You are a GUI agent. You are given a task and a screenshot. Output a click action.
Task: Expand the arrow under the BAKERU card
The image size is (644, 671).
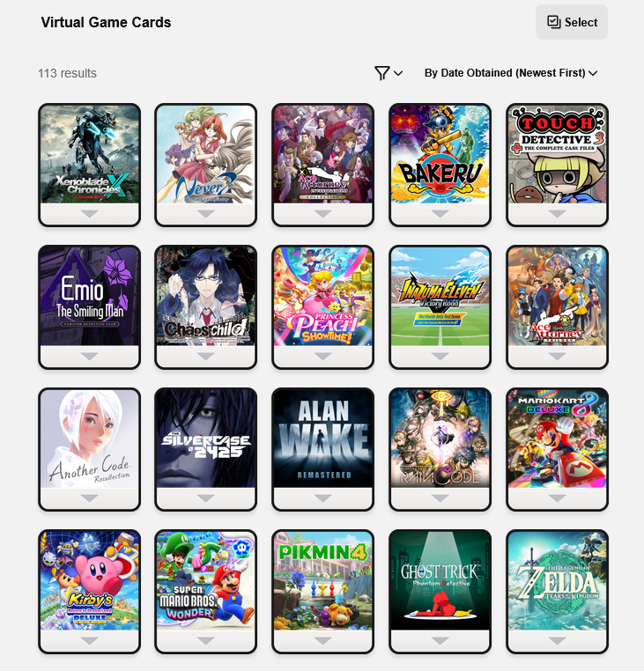[440, 213]
